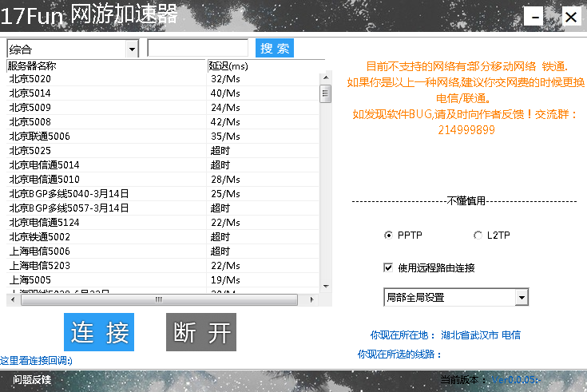Click the vertical scrollbar thumb

pos(325,93)
